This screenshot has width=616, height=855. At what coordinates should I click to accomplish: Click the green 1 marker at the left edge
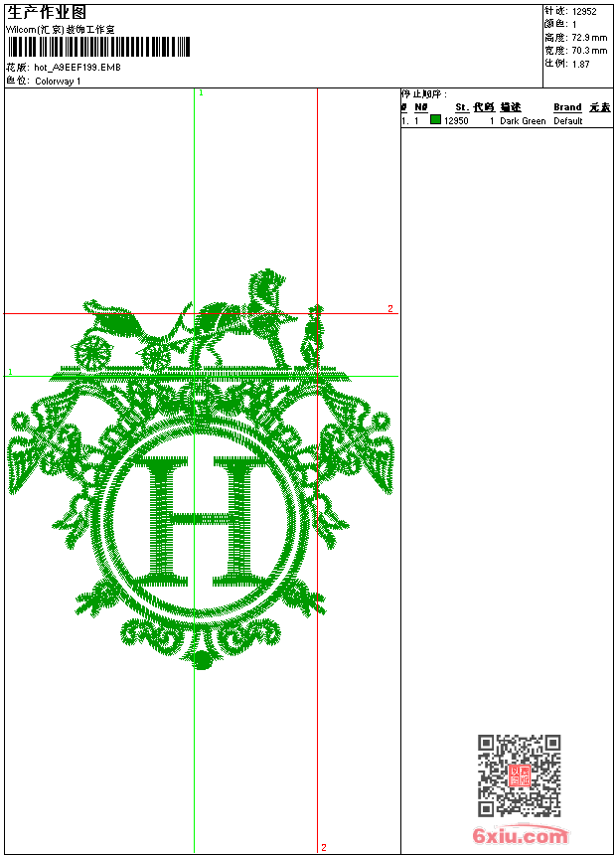click(10, 372)
